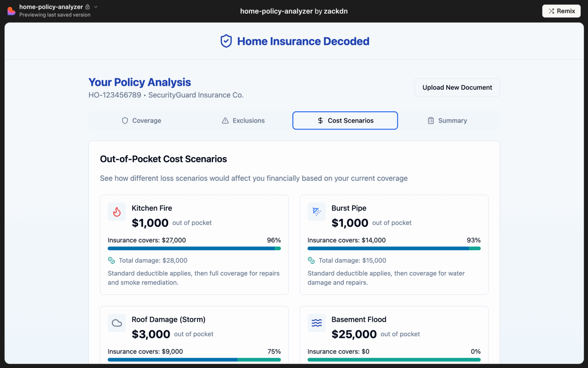Click the Kitchen Fire coverage progress bar
Screen dimensions: 588x368
point(194,248)
